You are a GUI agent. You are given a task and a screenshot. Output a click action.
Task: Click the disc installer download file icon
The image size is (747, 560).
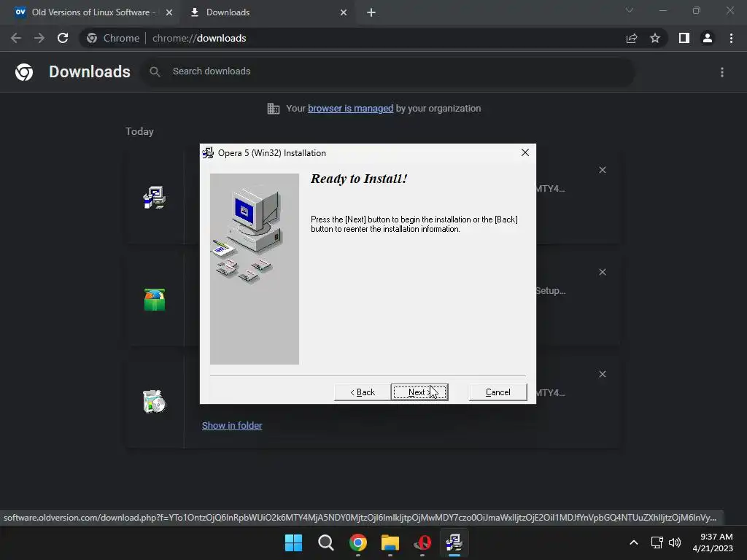(x=155, y=402)
